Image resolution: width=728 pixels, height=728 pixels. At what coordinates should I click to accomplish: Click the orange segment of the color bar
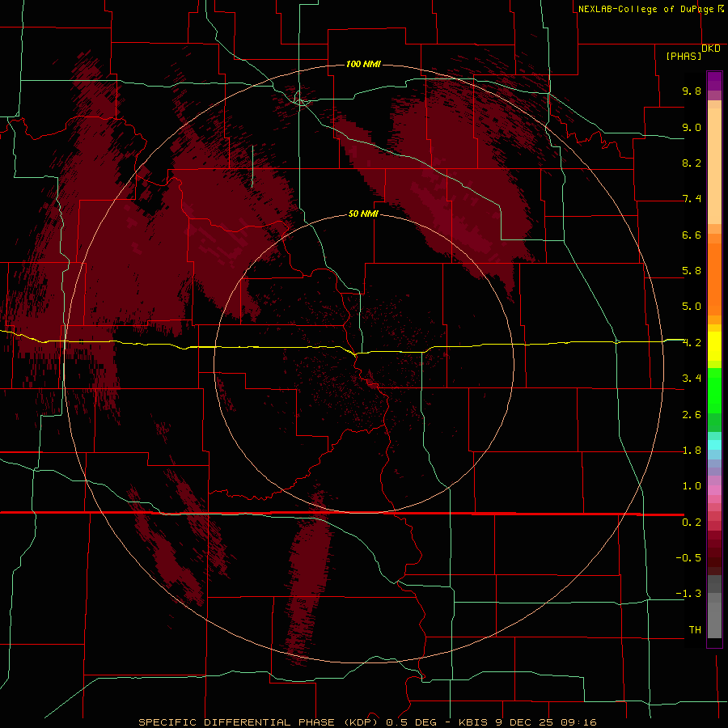tap(714, 279)
